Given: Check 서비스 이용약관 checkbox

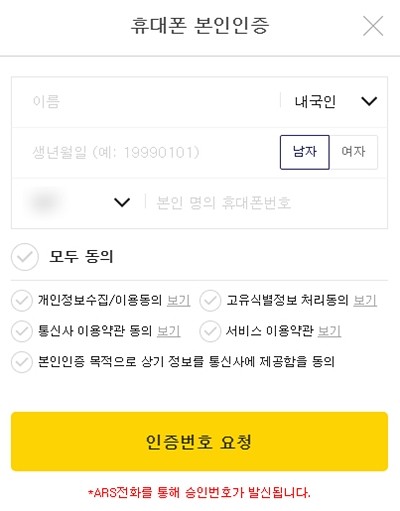Looking at the screenshot, I should [210, 331].
